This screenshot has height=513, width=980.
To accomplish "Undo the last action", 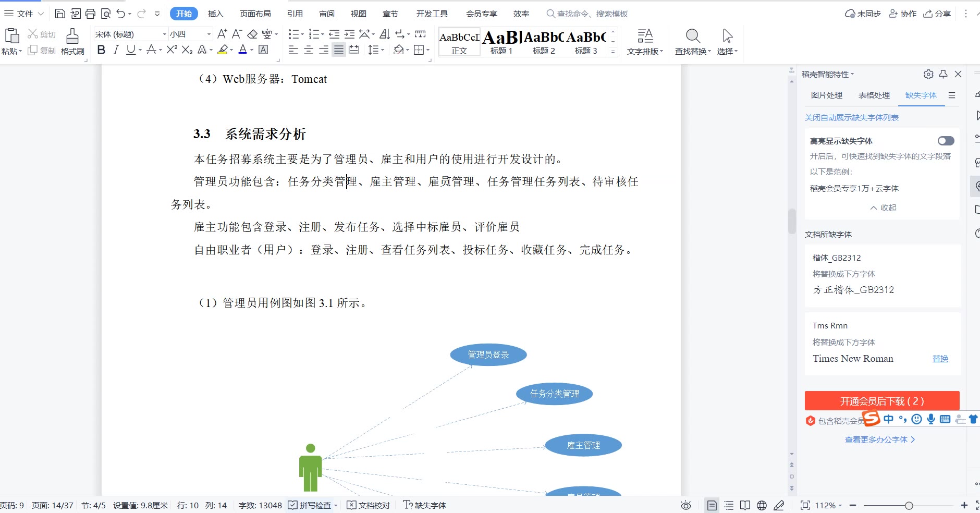I will 120,14.
